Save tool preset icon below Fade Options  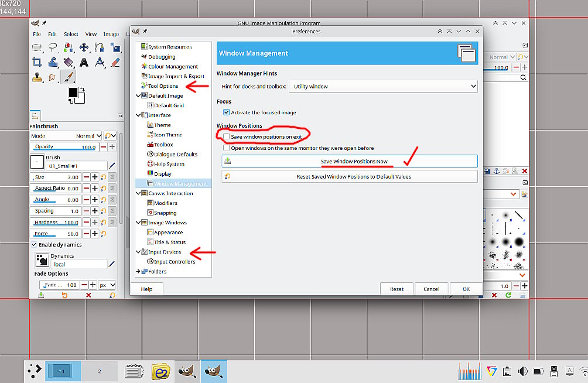point(41,295)
